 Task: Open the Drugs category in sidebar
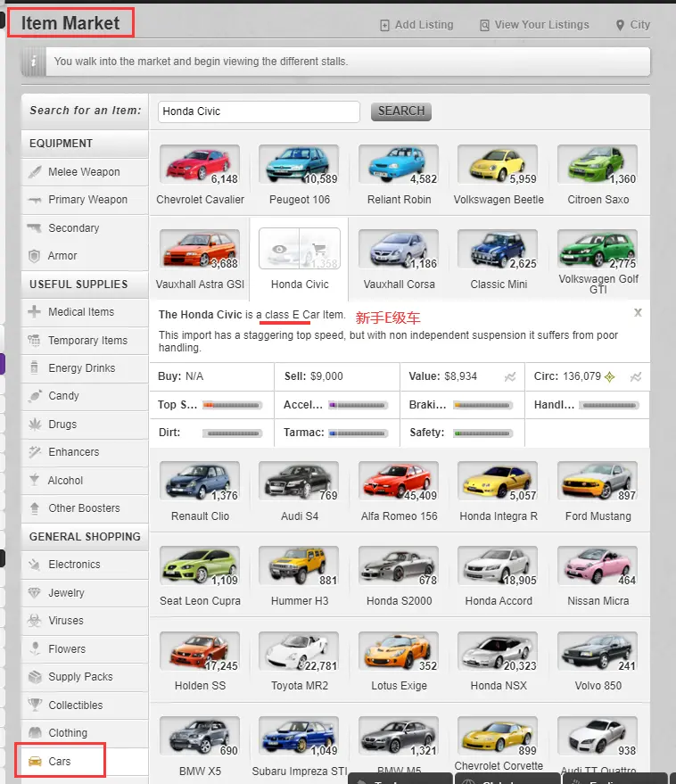point(62,425)
